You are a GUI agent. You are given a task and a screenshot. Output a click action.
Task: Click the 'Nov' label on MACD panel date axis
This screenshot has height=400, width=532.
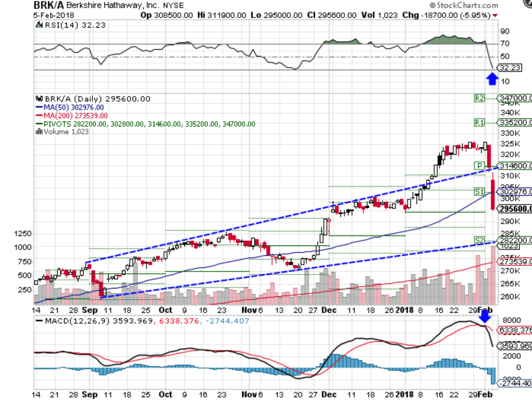(x=249, y=395)
